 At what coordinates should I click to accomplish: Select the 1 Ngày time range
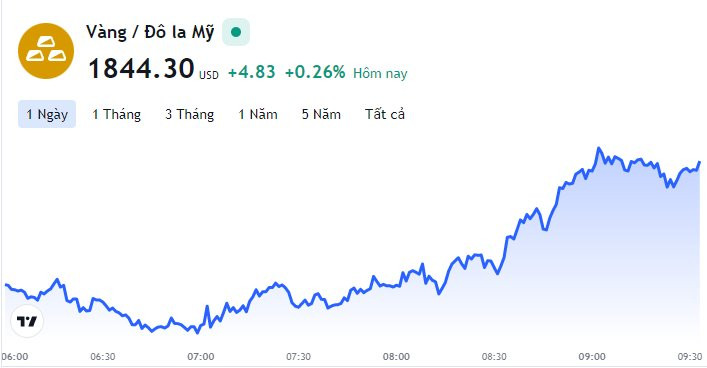pyautogui.click(x=47, y=114)
